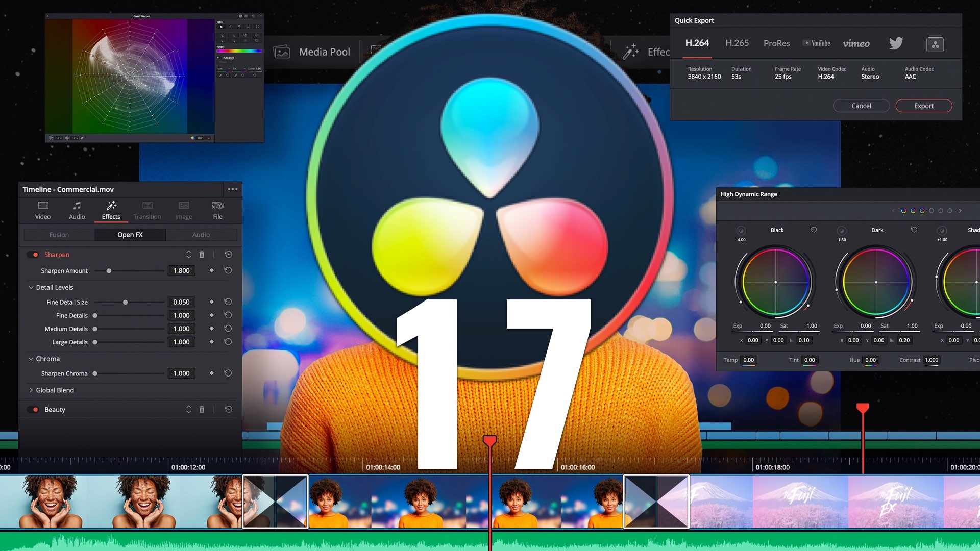Select the Vimeo export preset
This screenshot has width=980, height=551.
[x=856, y=43]
